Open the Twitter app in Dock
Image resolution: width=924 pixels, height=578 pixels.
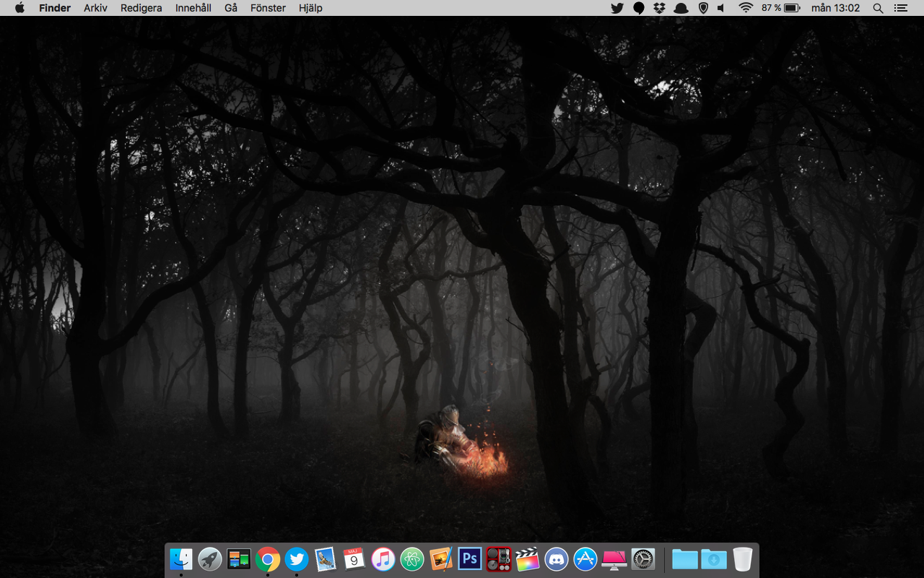(297, 559)
